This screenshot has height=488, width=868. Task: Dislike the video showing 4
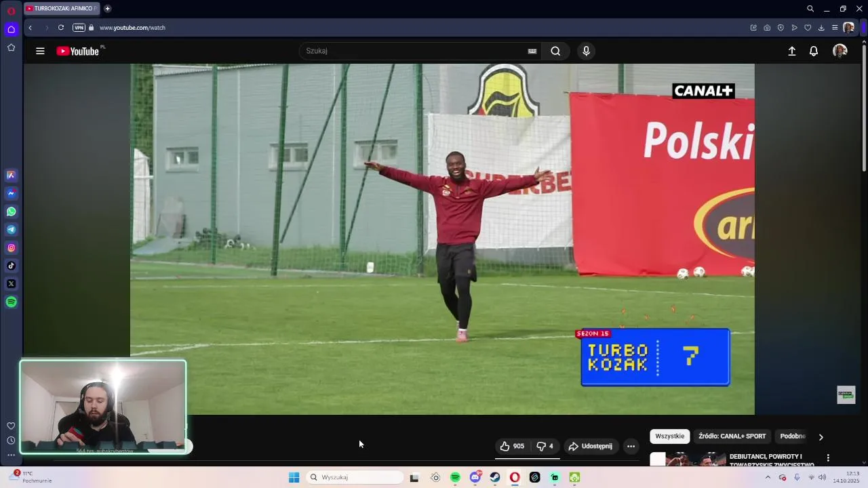(545, 446)
